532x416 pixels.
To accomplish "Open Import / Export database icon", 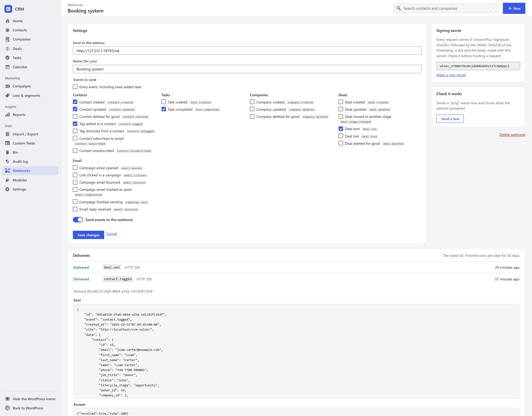I will [x=8, y=134].
